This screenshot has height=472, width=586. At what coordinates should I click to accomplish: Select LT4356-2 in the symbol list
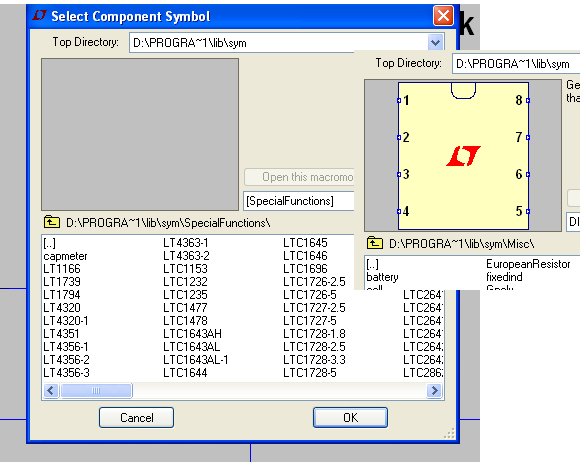66,360
